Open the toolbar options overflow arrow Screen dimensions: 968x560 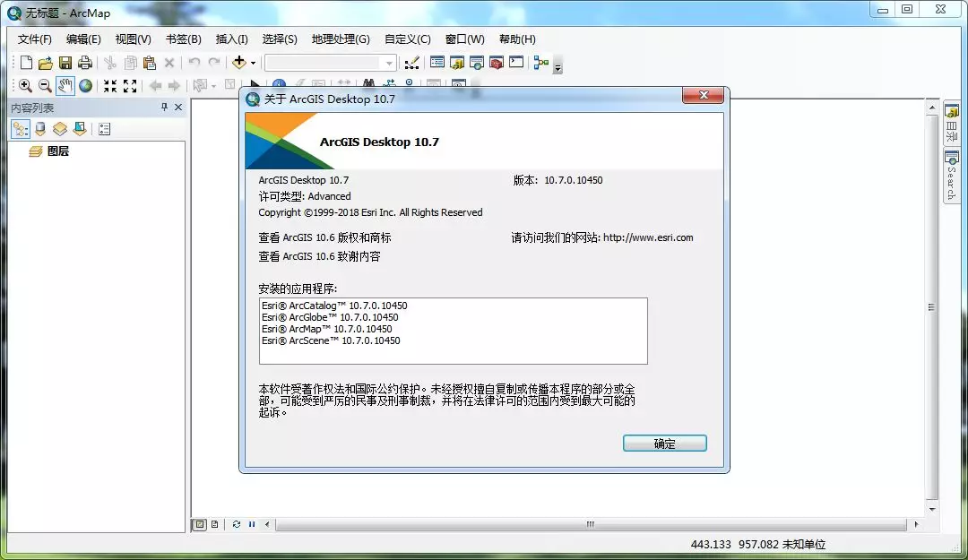[557, 68]
